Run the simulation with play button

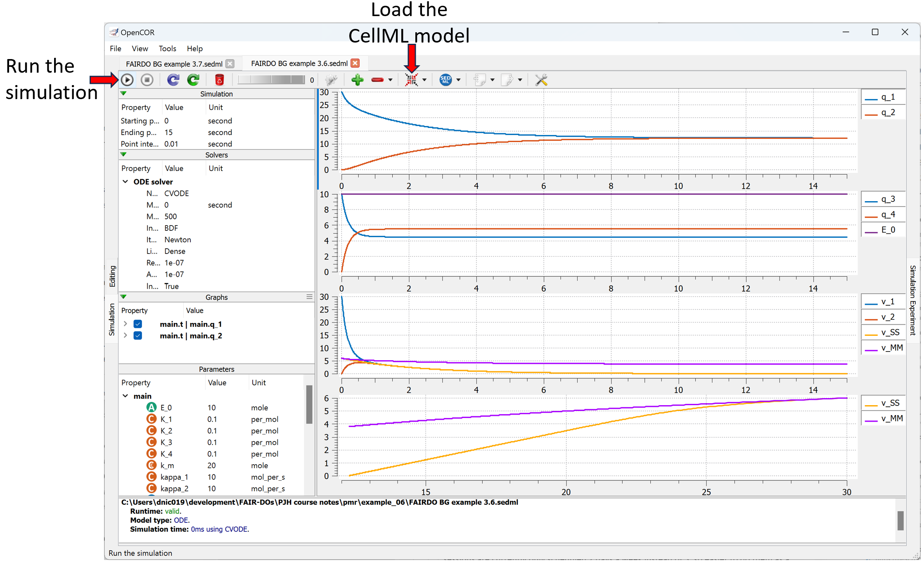pos(127,80)
